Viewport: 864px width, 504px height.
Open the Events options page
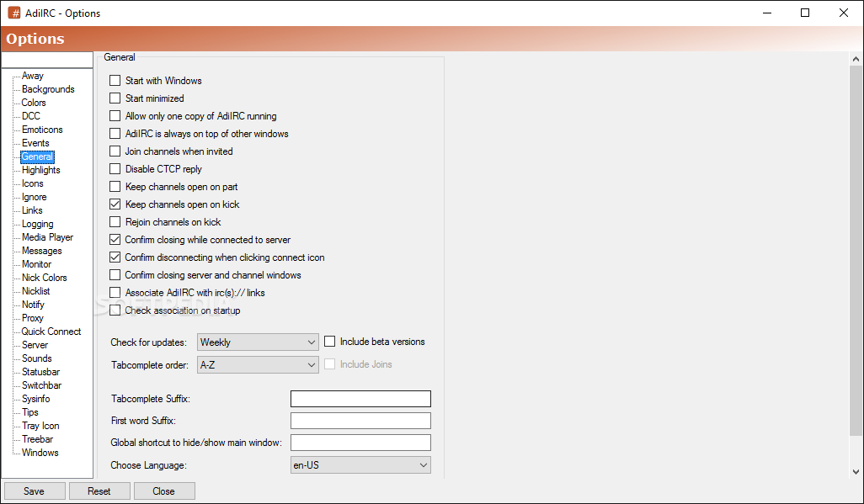35,143
